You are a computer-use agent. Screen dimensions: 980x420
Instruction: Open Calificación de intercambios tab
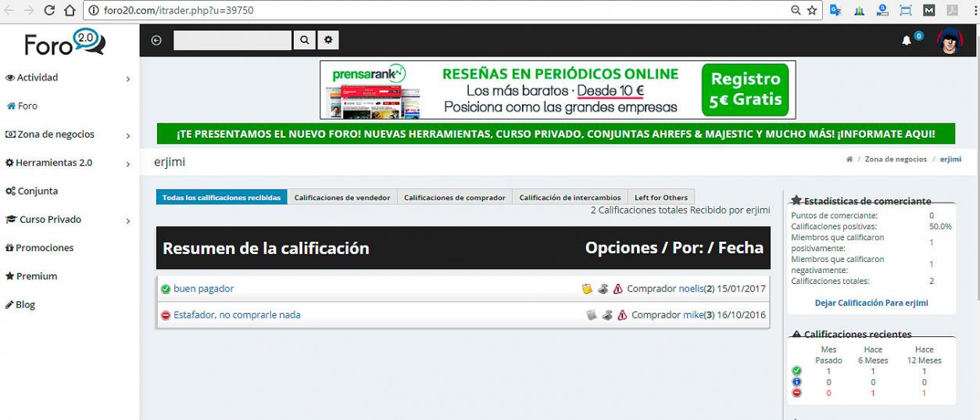click(x=570, y=198)
